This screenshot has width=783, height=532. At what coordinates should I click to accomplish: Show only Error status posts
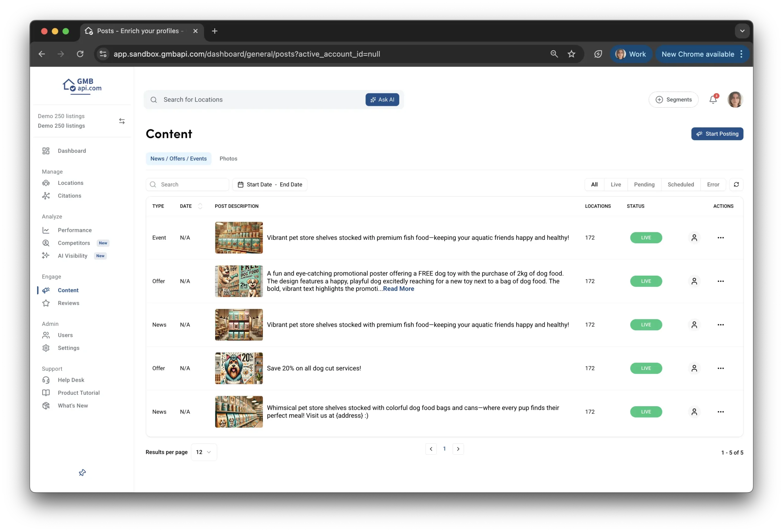click(713, 184)
